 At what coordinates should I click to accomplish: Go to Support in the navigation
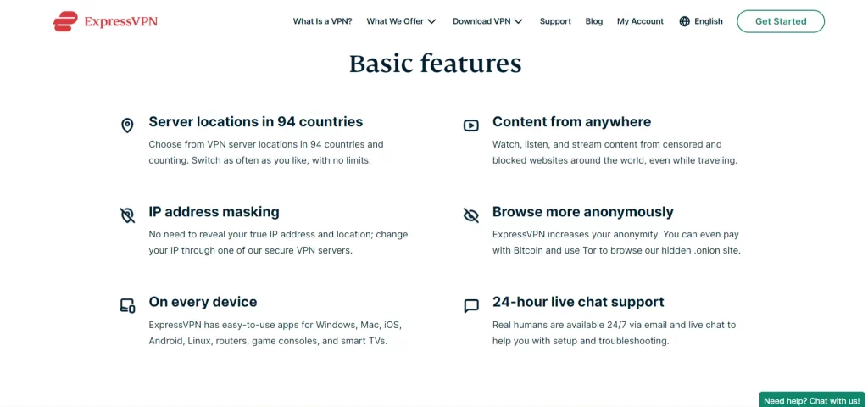555,21
